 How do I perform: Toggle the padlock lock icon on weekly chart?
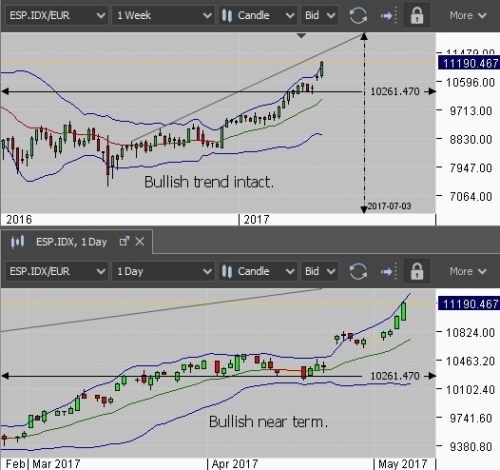pyautogui.click(x=417, y=15)
